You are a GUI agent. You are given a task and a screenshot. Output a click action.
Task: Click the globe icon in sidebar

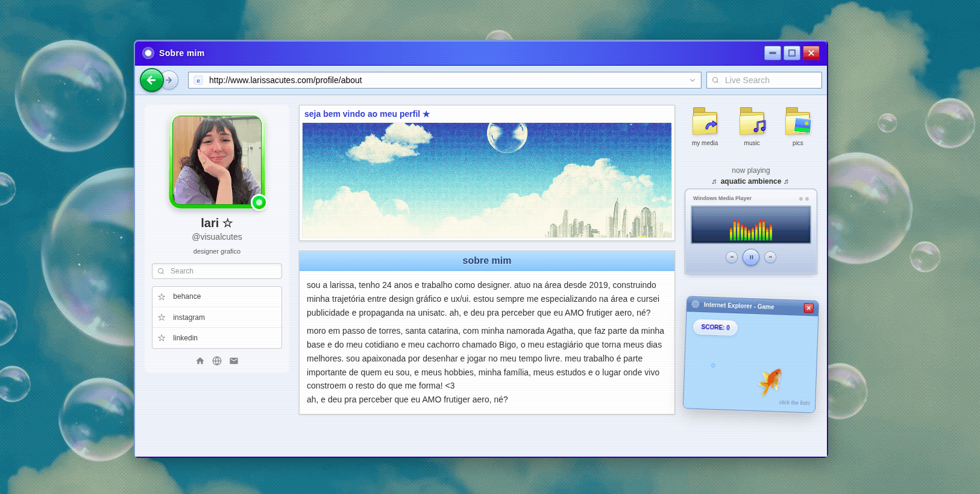[217, 361]
